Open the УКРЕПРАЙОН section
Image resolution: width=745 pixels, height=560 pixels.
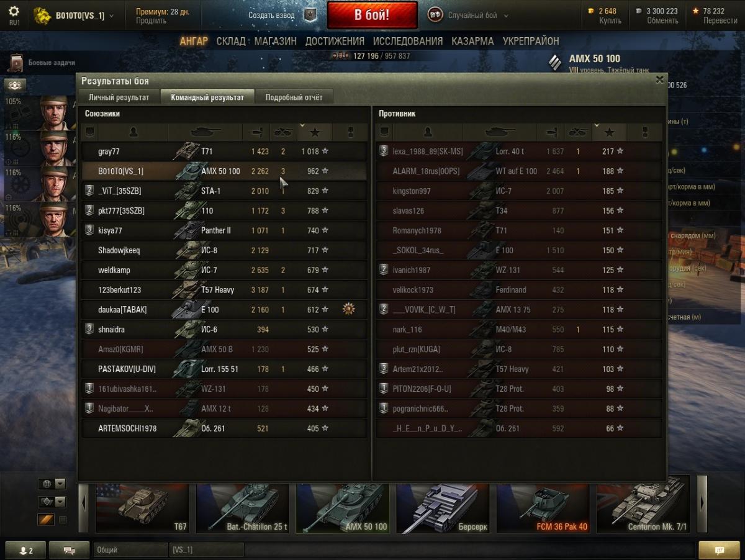(531, 41)
